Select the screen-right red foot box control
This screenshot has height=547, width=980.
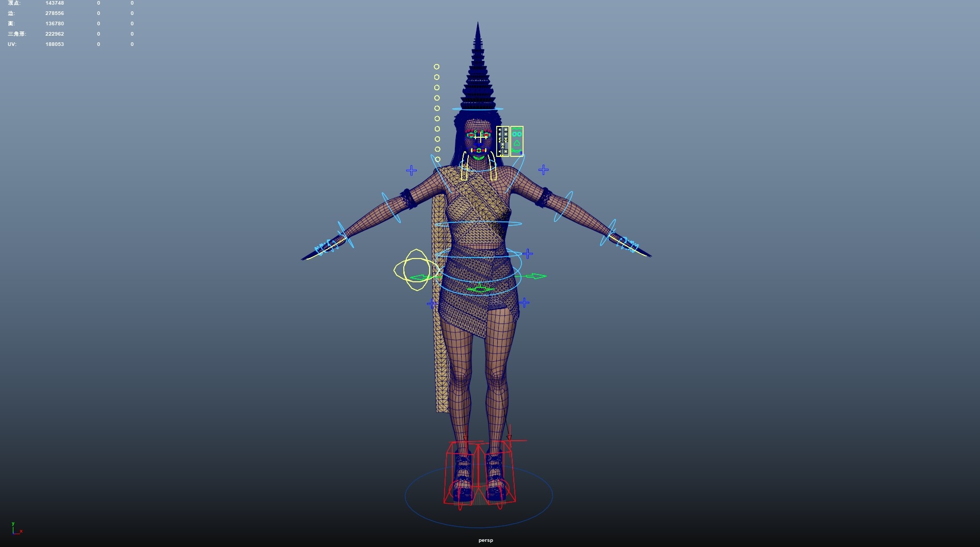[497, 472]
